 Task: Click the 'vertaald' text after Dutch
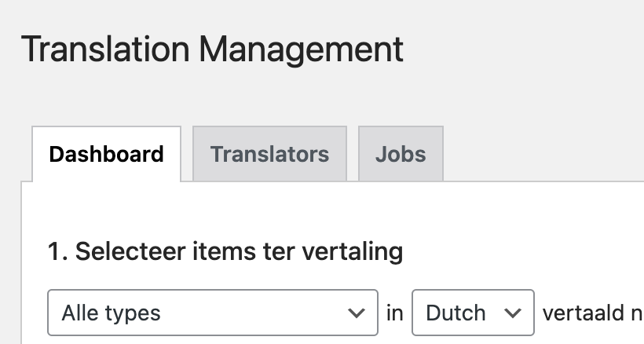pos(580,313)
